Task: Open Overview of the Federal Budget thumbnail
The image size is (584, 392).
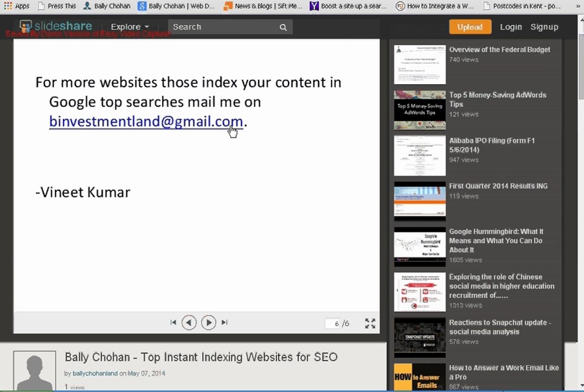Action: pyautogui.click(x=420, y=65)
